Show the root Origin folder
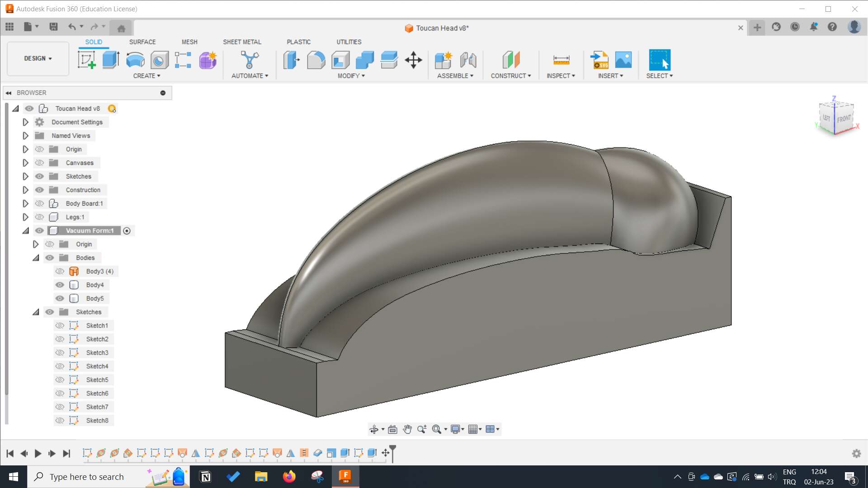Screen dimensions: 868x488 pos(39,149)
